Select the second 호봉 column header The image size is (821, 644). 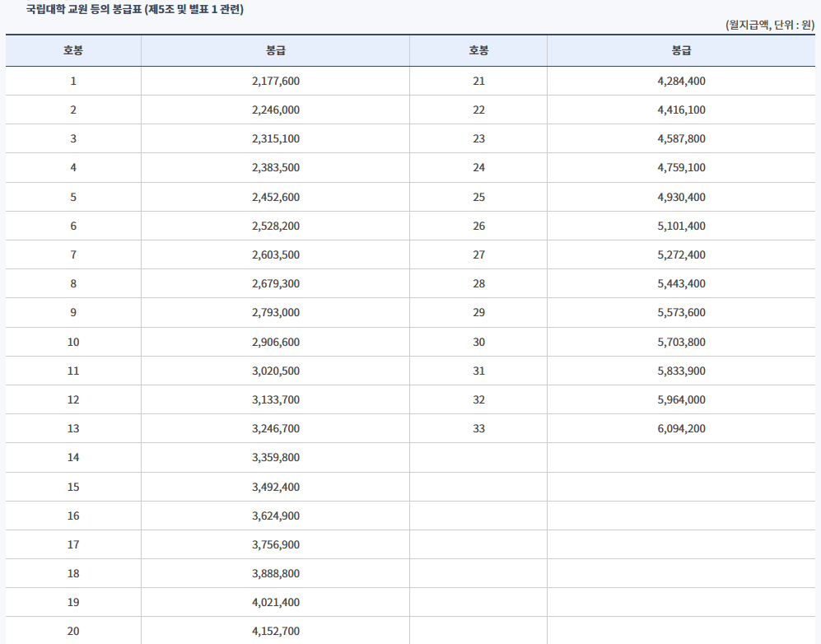point(478,50)
